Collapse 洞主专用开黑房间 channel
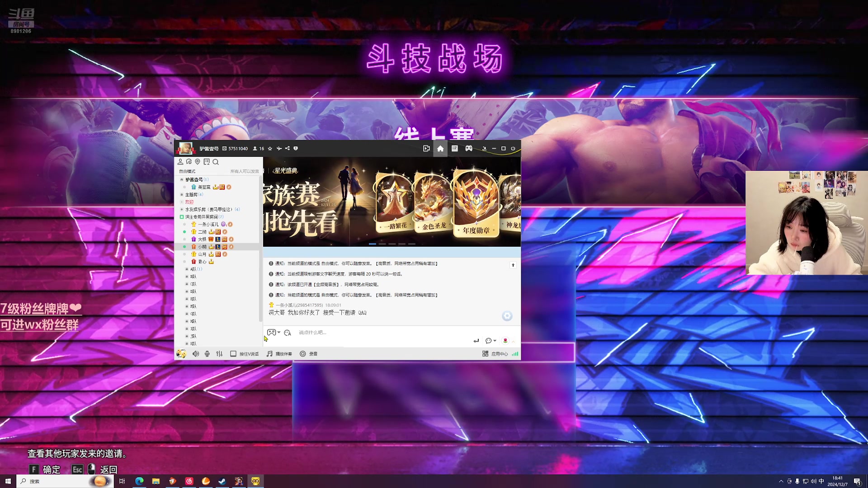Screen dimensions: 868x488 point(182,217)
